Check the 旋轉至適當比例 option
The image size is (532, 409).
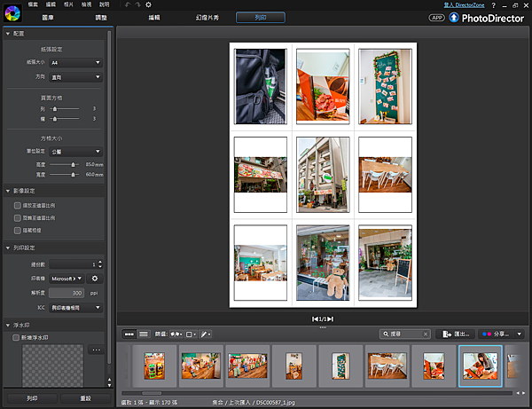pyautogui.click(x=17, y=217)
